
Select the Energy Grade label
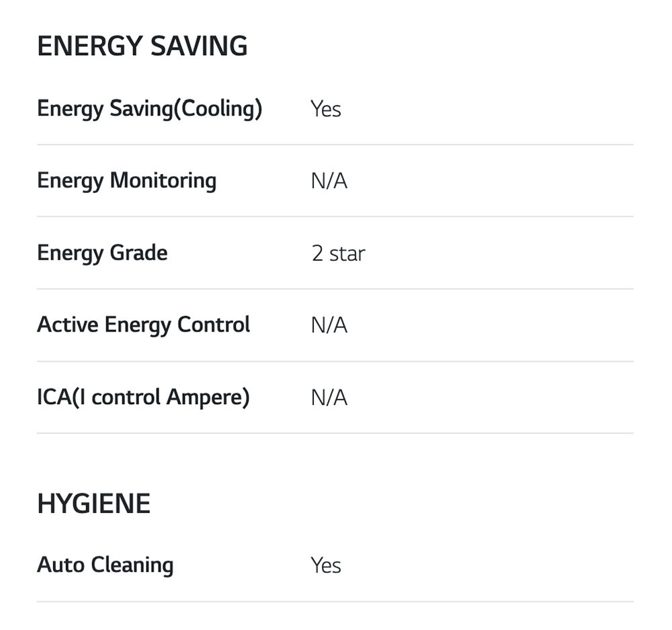point(102,253)
